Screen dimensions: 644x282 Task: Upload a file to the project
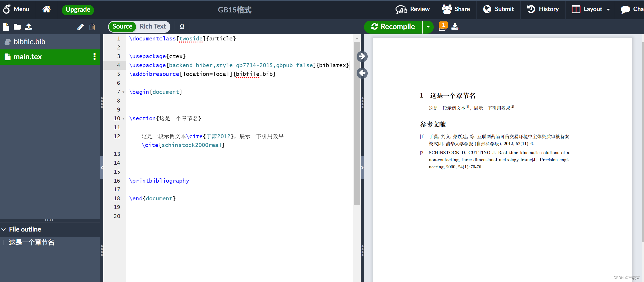pyautogui.click(x=29, y=27)
